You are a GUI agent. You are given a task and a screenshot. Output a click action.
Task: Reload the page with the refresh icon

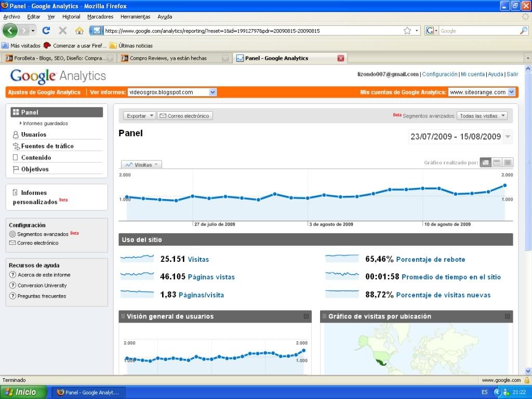pyautogui.click(x=46, y=31)
